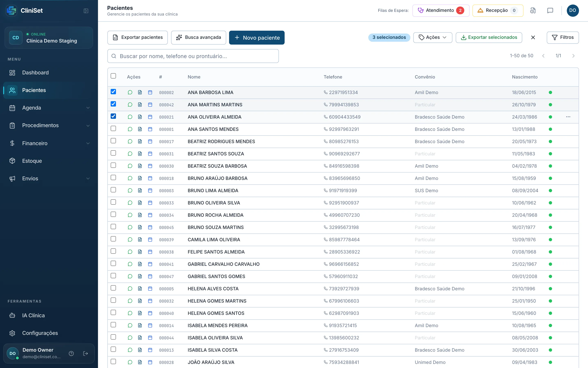Expand the Envios sidebar menu
Viewport: 588px width, 368px height.
[x=49, y=179]
